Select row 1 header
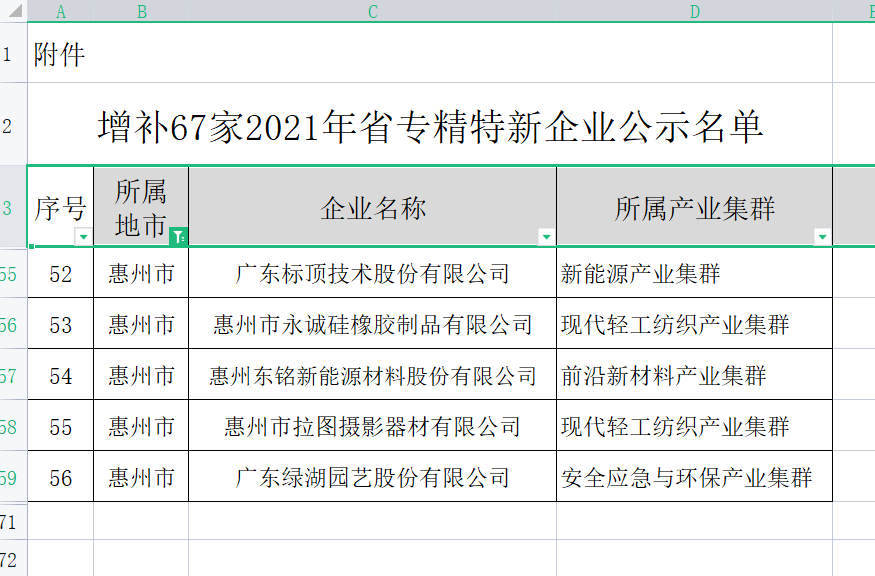 13,54
